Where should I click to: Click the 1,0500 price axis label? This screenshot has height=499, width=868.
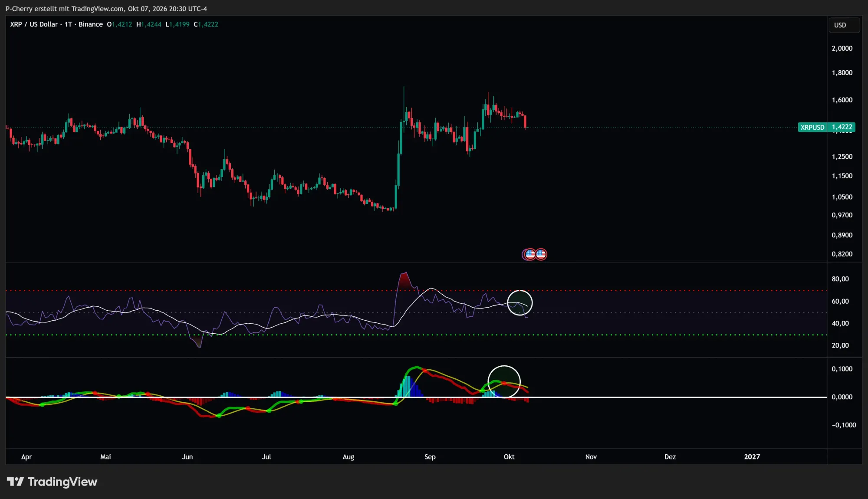[x=842, y=197]
